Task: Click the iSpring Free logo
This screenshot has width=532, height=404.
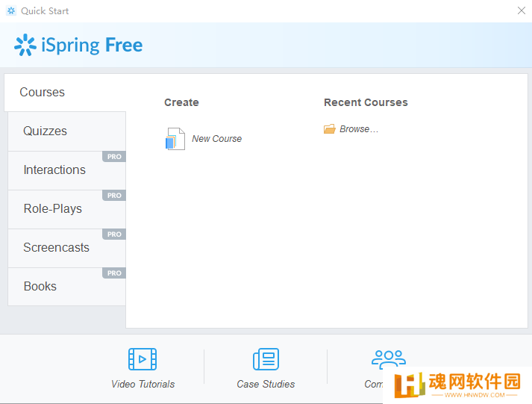Action: [x=78, y=45]
